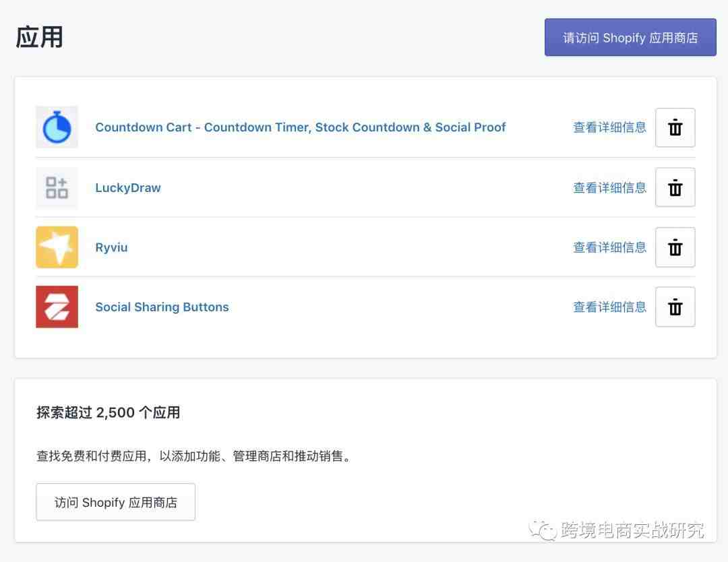Open the LuckyDraw app link

tap(128, 187)
